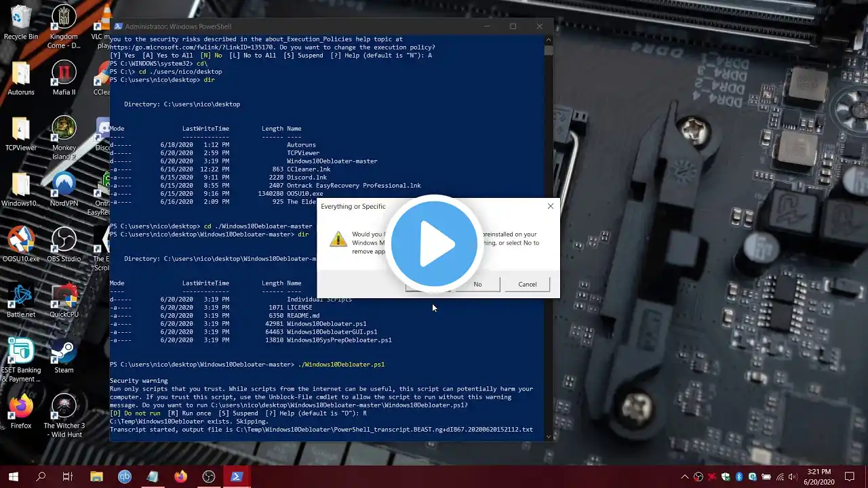Image resolution: width=868 pixels, height=488 pixels.
Task: Select the QuickCPU desktop shortcut
Action: click(x=64, y=300)
